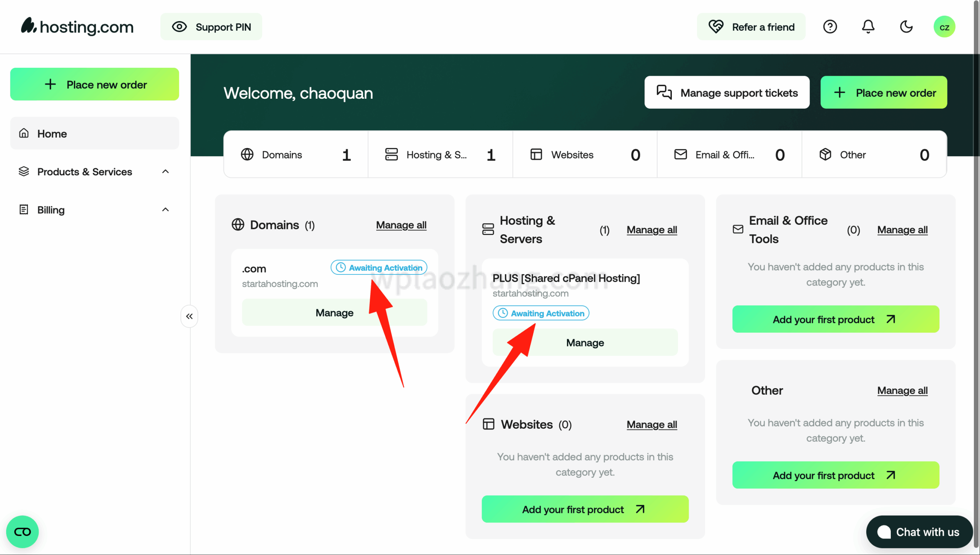Click the Domains globe summary tile
This screenshot has height=555, width=980.
(296, 155)
